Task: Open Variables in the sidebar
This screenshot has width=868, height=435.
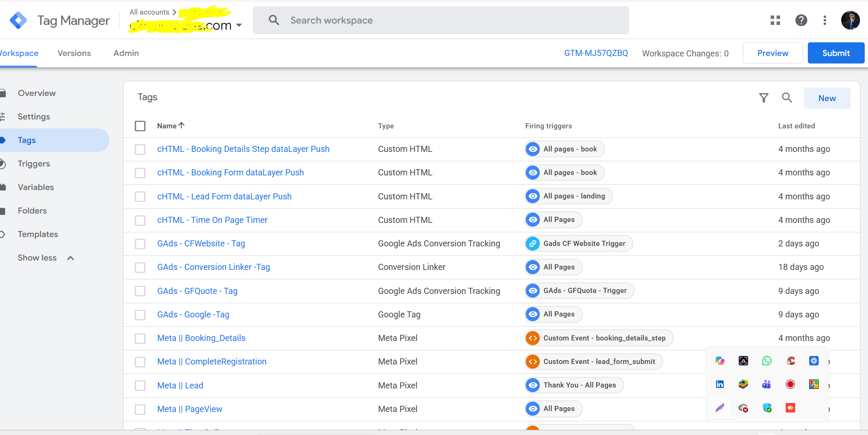Action: click(36, 187)
